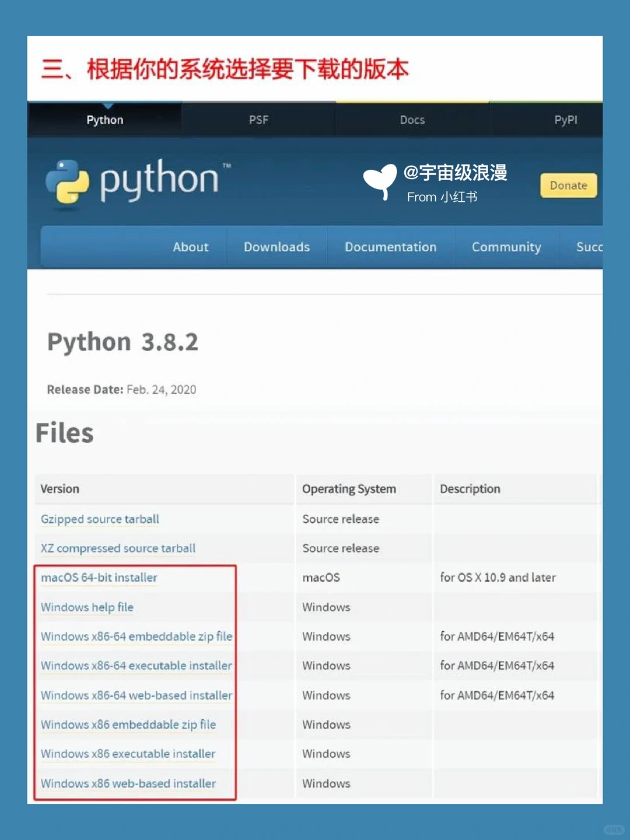Open the Documentation menu
The width and height of the screenshot is (630, 840).
click(390, 247)
